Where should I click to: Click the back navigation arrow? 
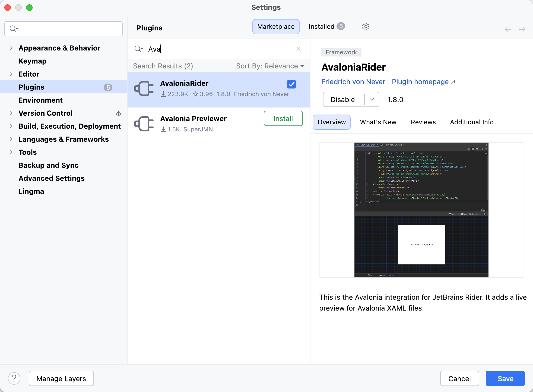tap(508, 29)
